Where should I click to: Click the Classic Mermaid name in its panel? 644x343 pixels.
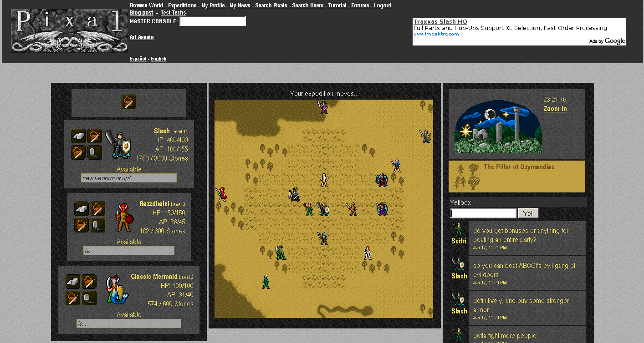tap(154, 277)
